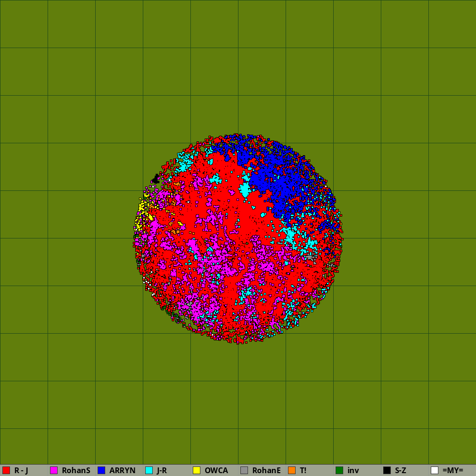The width and height of the screenshot is (476, 476).
Task: Select the OWCA legend label
Action: click(216, 470)
